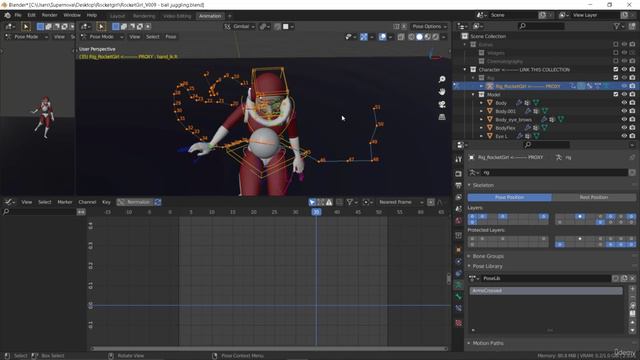Open the Render menu

coord(49,15)
